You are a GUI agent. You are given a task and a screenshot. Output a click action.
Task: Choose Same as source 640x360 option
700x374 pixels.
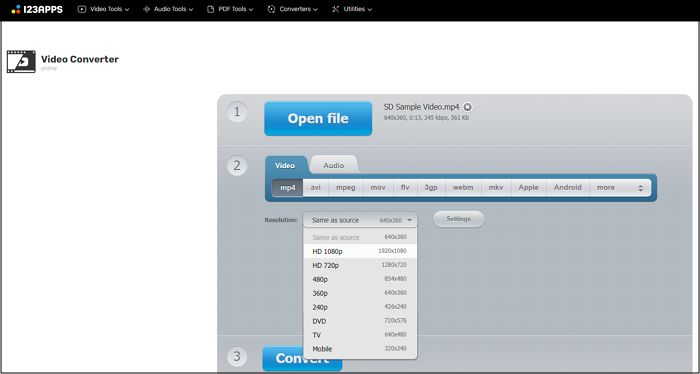coord(360,237)
